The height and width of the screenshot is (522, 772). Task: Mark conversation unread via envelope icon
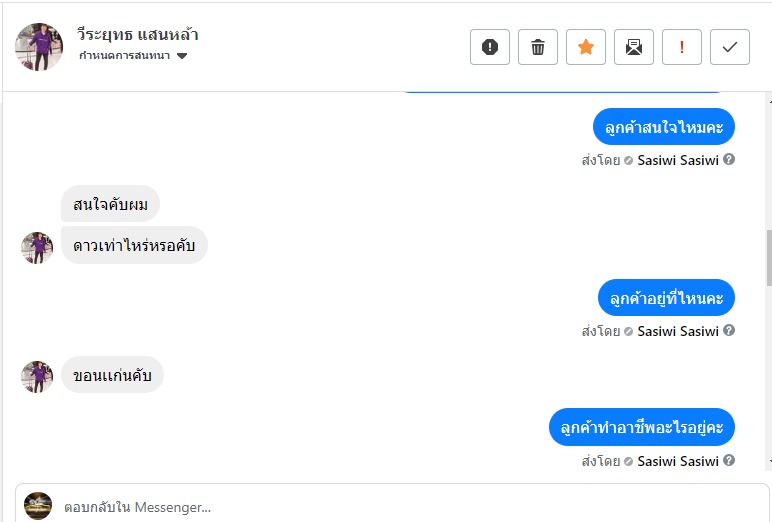coord(634,47)
